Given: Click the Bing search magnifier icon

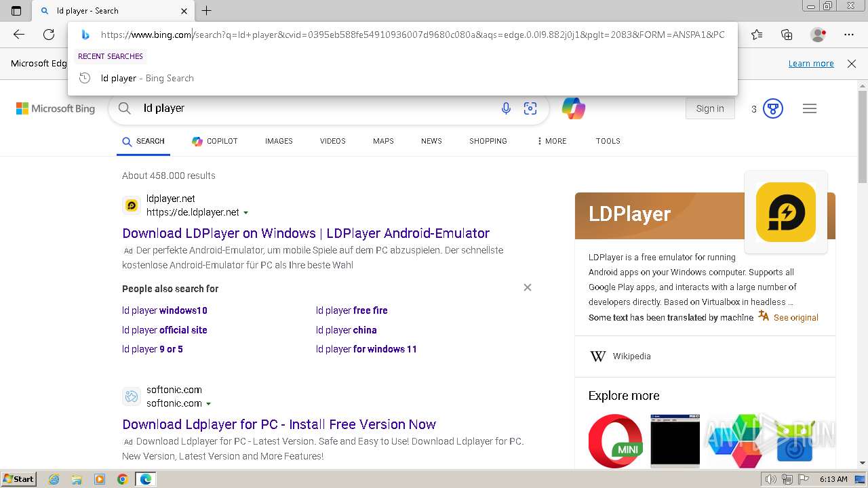Looking at the screenshot, I should [x=124, y=108].
